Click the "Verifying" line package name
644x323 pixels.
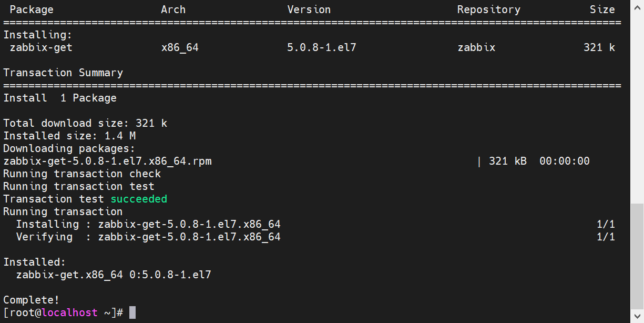(x=189, y=237)
